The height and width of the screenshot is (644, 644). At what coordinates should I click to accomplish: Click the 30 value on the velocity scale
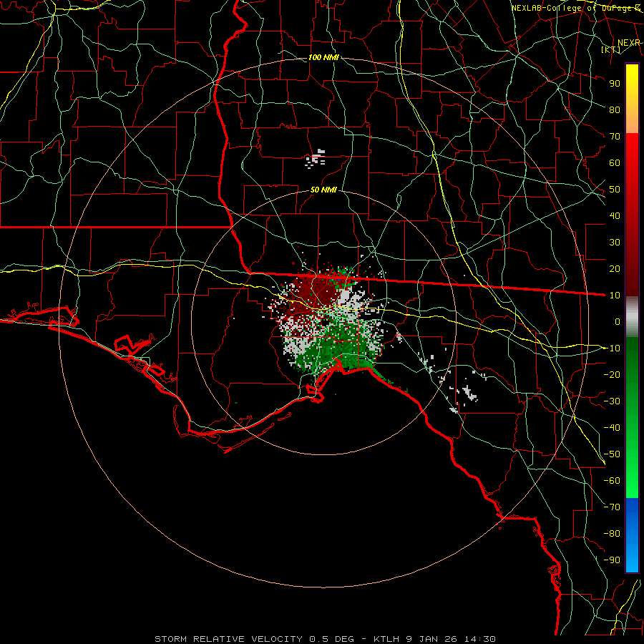click(x=615, y=243)
